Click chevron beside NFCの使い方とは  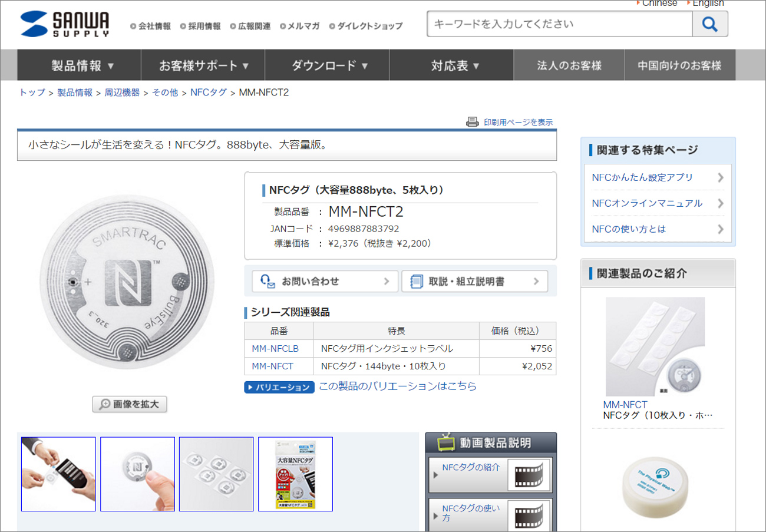(x=721, y=229)
